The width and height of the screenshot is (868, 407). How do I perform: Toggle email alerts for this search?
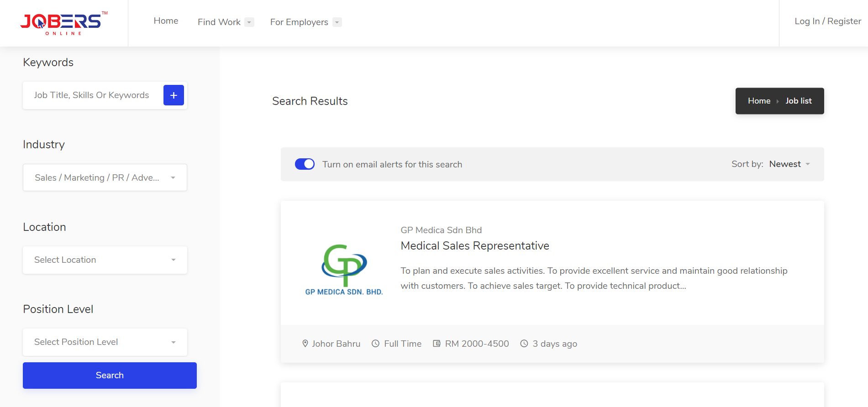tap(305, 164)
